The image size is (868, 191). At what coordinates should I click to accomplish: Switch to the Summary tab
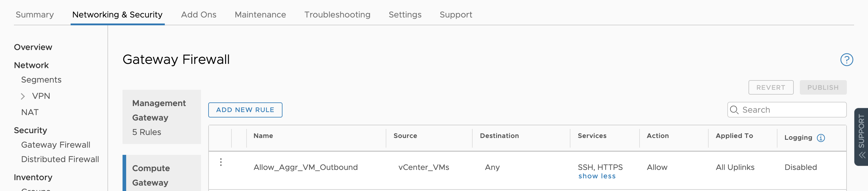click(x=34, y=14)
